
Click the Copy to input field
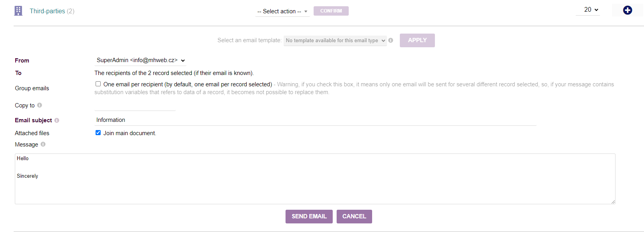135,105
